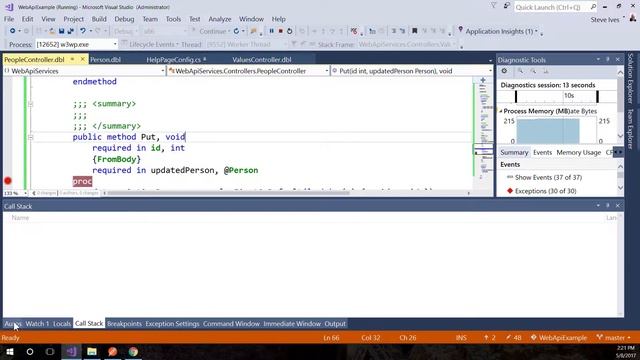Switch to the Person.dbl tab

[105, 60]
